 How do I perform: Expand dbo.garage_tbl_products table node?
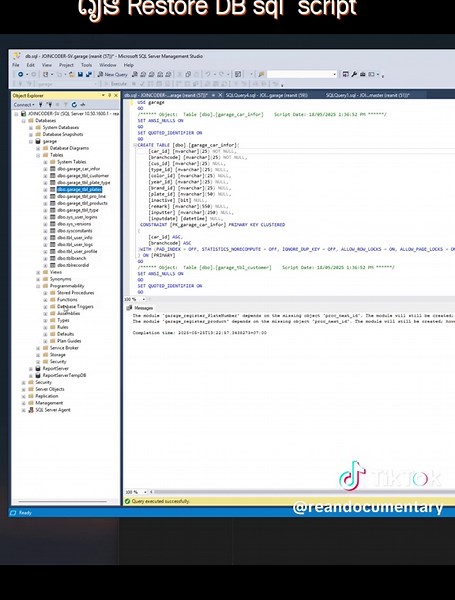pos(45,203)
